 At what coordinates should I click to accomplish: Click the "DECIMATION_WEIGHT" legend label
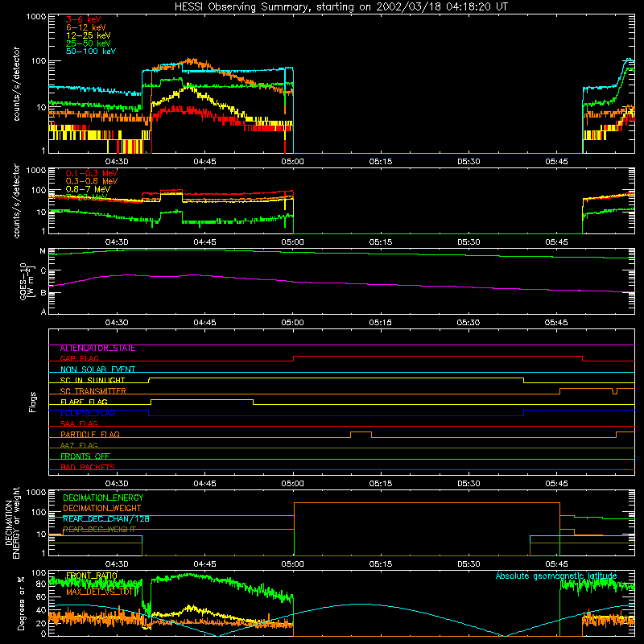[x=102, y=509]
